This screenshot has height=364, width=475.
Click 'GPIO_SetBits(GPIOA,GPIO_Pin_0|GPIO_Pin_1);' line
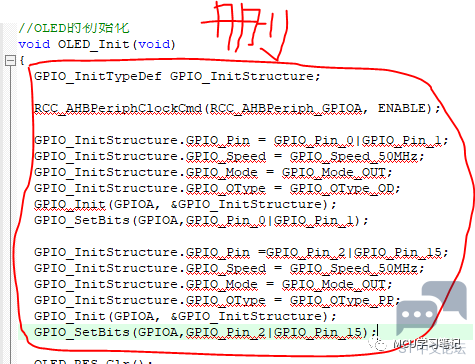[x=201, y=221]
